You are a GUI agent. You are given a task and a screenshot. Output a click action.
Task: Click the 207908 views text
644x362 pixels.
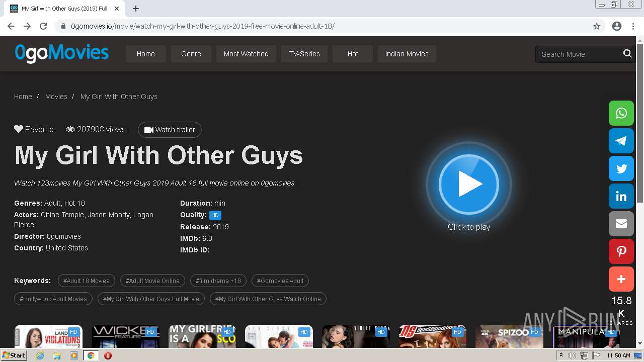101,129
